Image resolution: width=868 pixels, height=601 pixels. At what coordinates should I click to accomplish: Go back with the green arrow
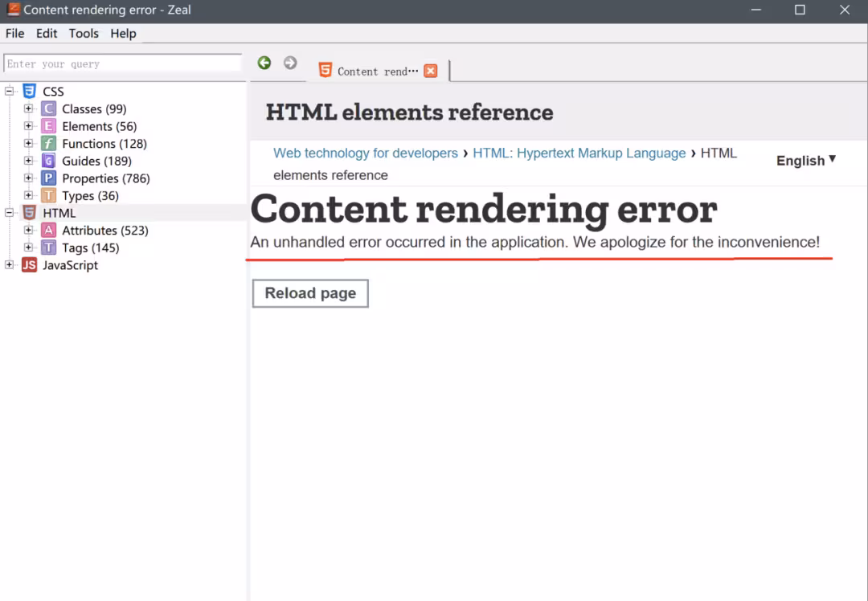tap(264, 63)
